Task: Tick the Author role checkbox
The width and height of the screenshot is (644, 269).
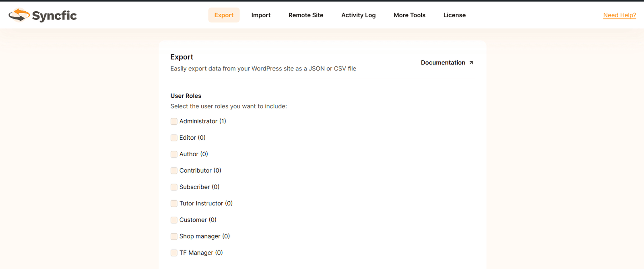Action: pos(174,154)
